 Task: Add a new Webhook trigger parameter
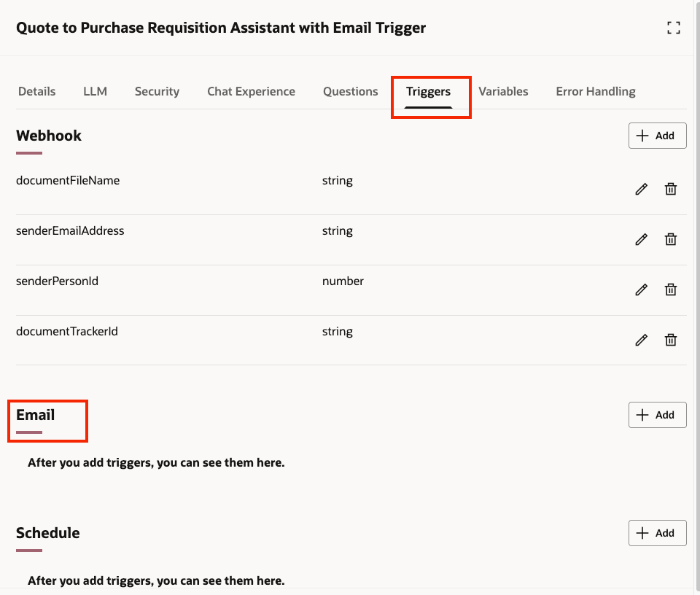657,136
